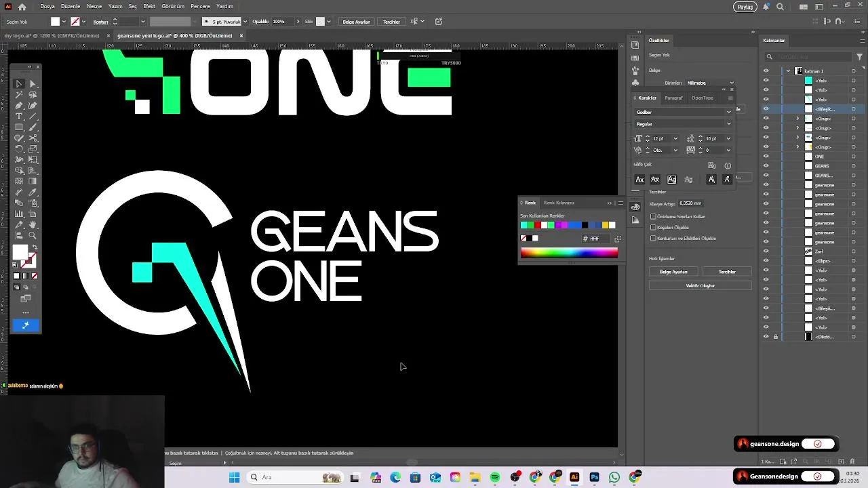Screen dimensions: 868x488
Task: Select the yellow recent color swatch
Action: tap(606, 225)
